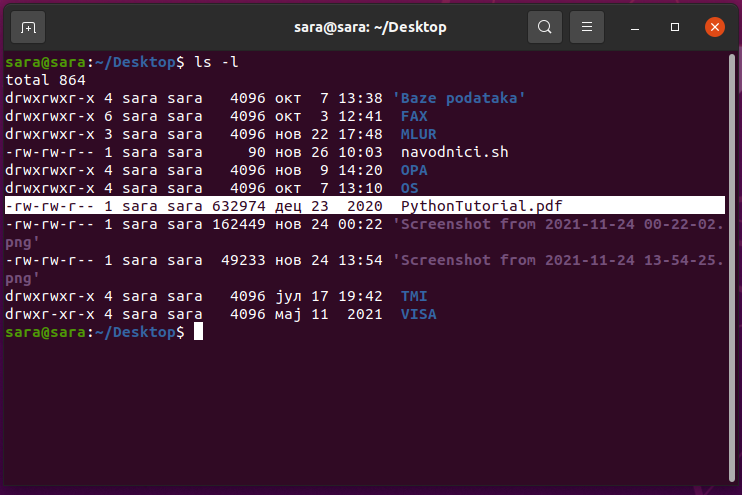Click file size 632974
Viewport: 742px width, 495px height.
pyautogui.click(x=238, y=206)
